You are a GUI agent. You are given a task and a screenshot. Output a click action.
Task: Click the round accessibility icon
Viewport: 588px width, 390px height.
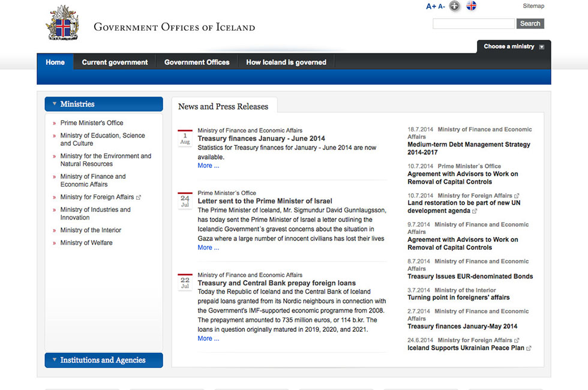455,6
